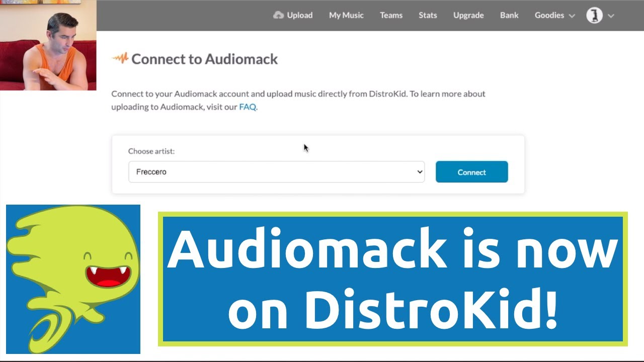Click the 'Audiomack is now on DistroKid!' banner

click(393, 279)
